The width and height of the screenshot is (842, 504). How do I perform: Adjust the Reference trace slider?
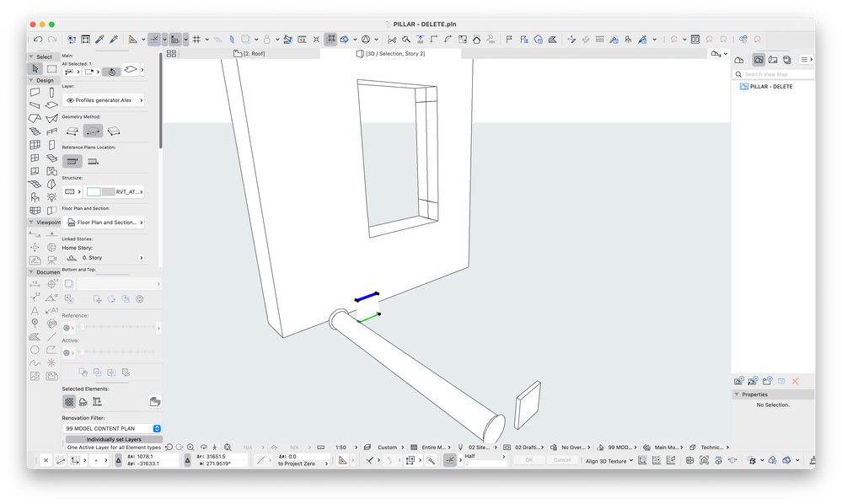click(117, 327)
